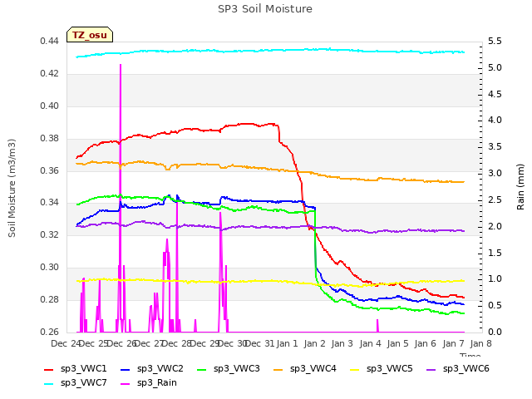The image size is (532, 399).
Task: Click the Jan 5 date tick label
Action: click(x=397, y=344)
